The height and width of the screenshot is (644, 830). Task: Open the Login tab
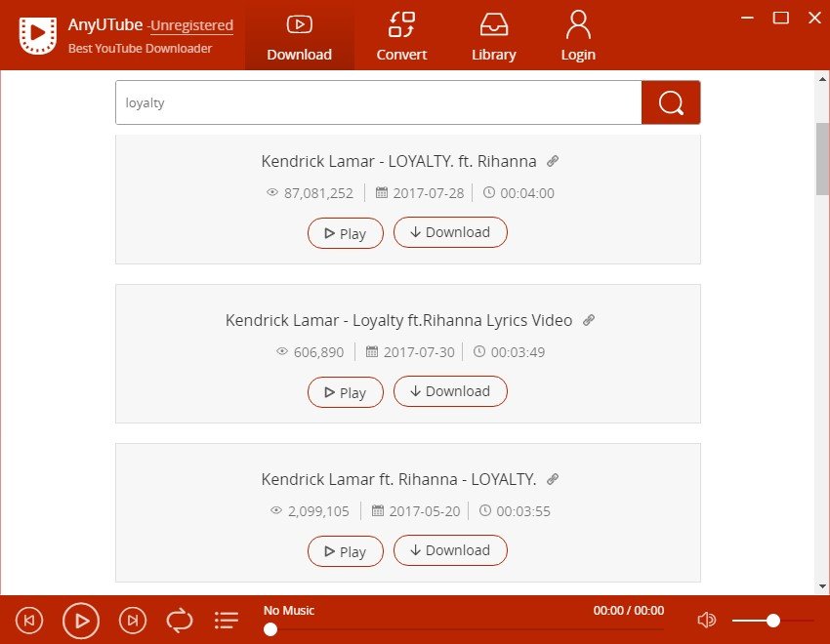(578, 37)
